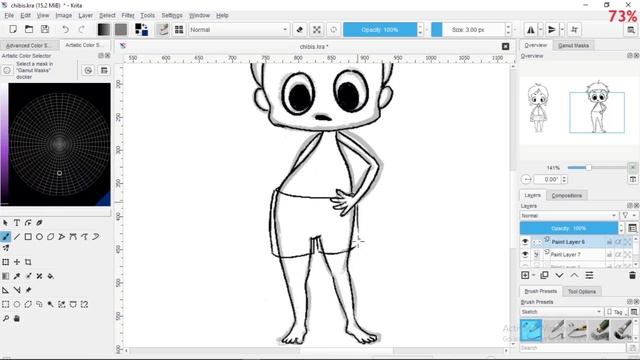The image size is (640, 360).
Task: Select the Rectangular Selection tool
Action: click(x=6, y=304)
